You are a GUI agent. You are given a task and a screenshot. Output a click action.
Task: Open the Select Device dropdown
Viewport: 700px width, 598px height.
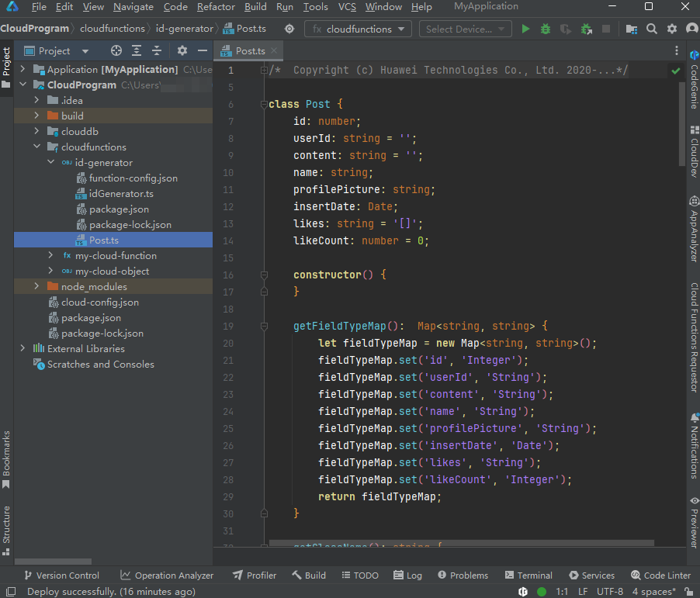click(465, 29)
